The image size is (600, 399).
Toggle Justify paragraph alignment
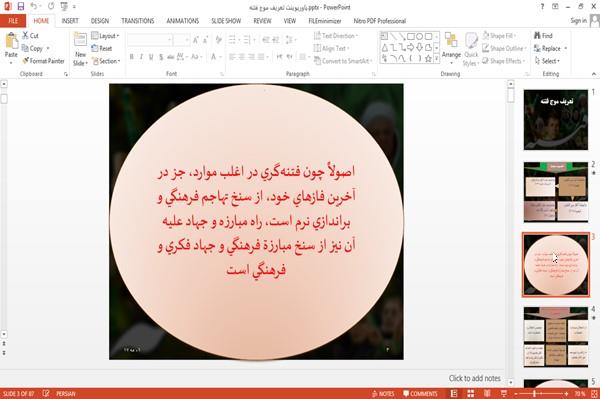tap(261, 57)
